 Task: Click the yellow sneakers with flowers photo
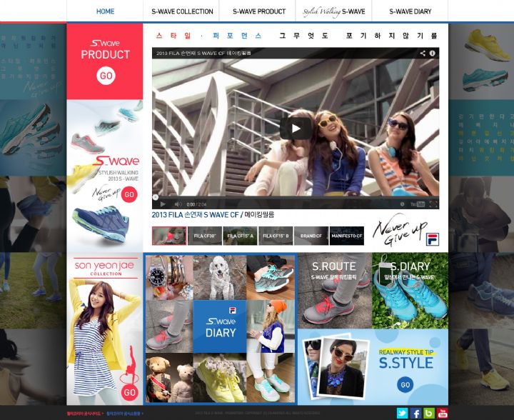click(x=220, y=378)
